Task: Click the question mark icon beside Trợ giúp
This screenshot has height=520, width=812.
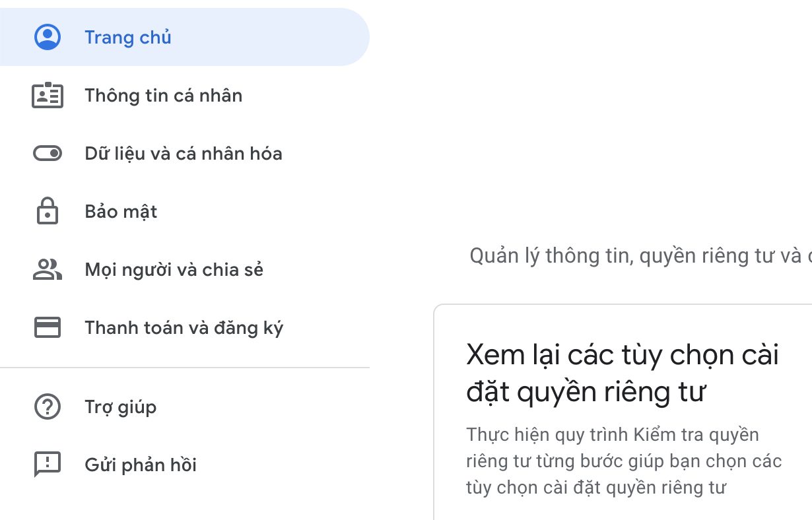Action: [x=47, y=406]
